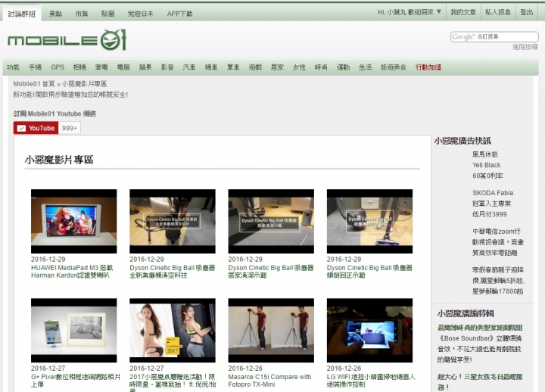Open the 蘋果 category menu
This screenshot has width=545, height=392.
tap(145, 67)
